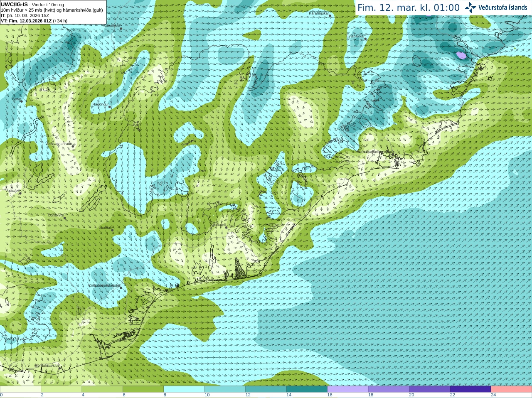
Task: Click the 4–6 m/s green legend swatch
Action: (x=102, y=389)
